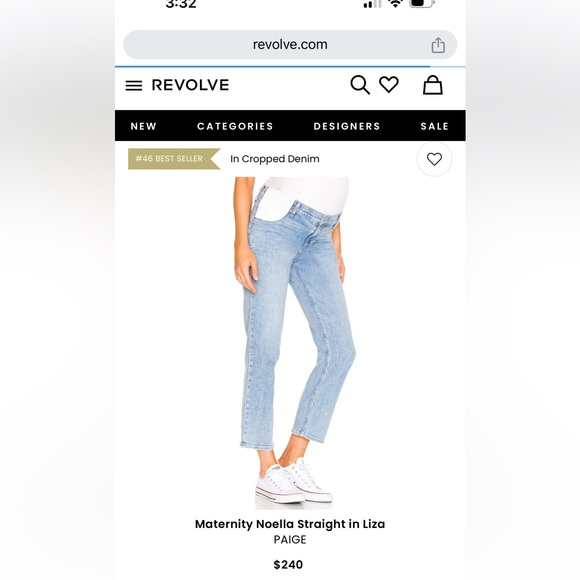Open the In Cropped Denim link
The image size is (580, 580).
pos(274,159)
